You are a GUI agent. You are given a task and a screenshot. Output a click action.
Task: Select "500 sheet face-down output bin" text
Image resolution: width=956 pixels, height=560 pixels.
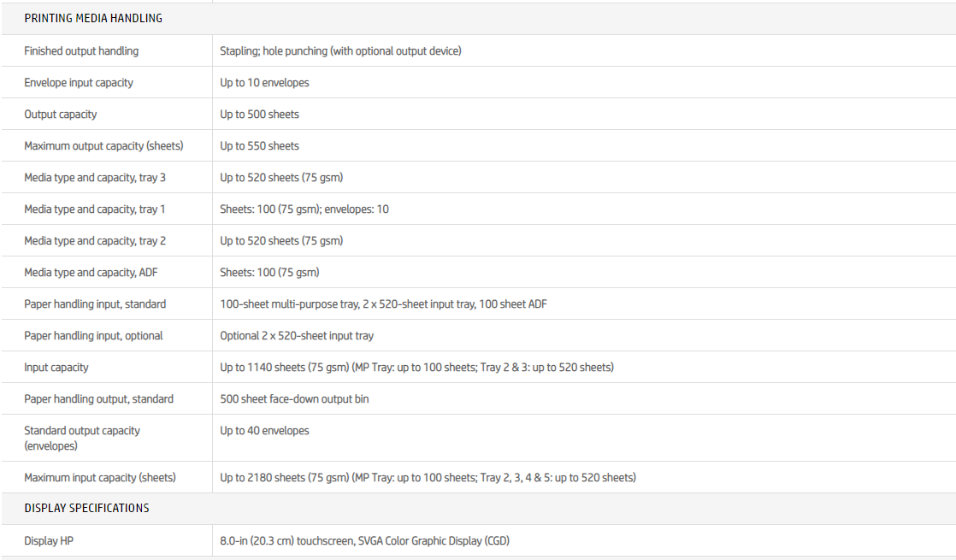pyautogui.click(x=294, y=399)
